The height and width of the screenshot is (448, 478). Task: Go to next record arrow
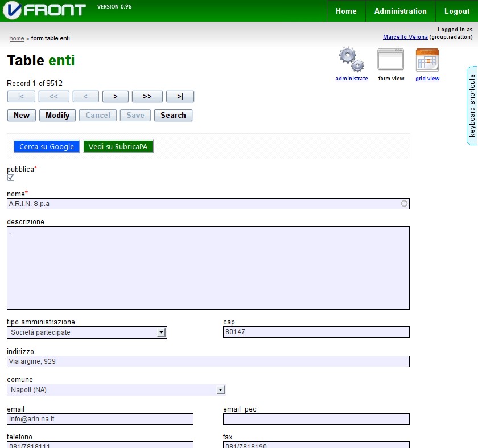pyautogui.click(x=116, y=97)
